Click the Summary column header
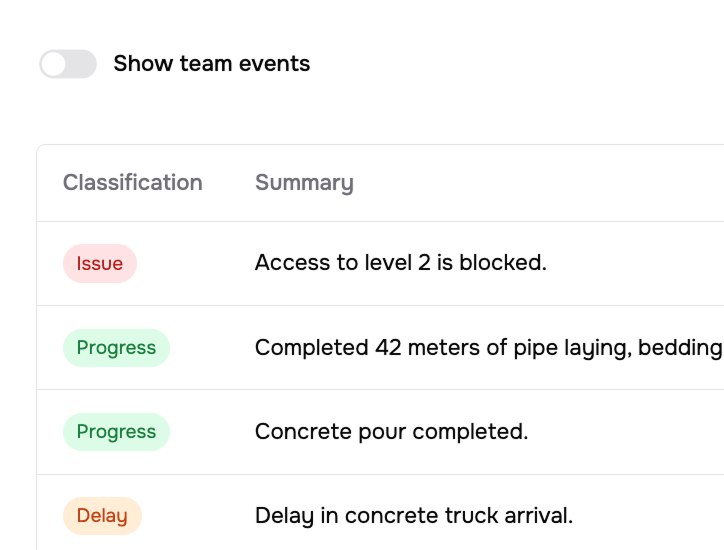This screenshot has width=724, height=550. [x=303, y=183]
